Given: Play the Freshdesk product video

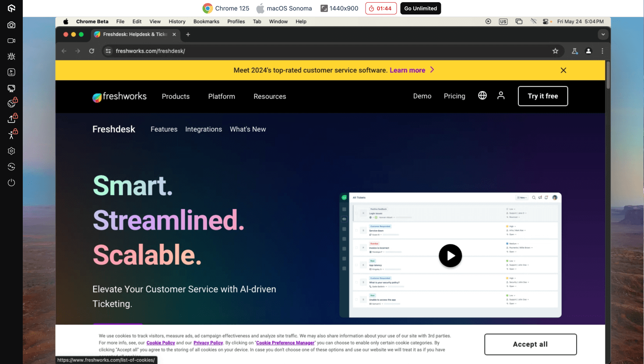Looking at the screenshot, I should pyautogui.click(x=450, y=255).
